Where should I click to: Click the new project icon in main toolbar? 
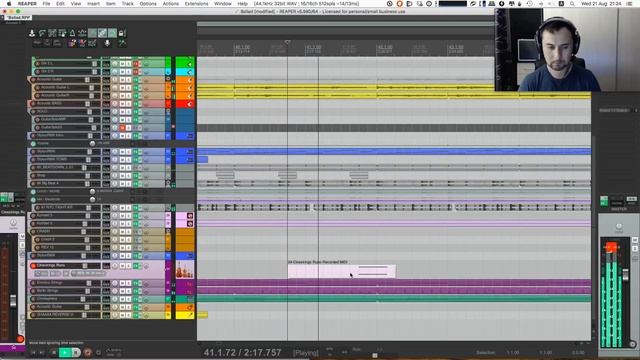32,33
